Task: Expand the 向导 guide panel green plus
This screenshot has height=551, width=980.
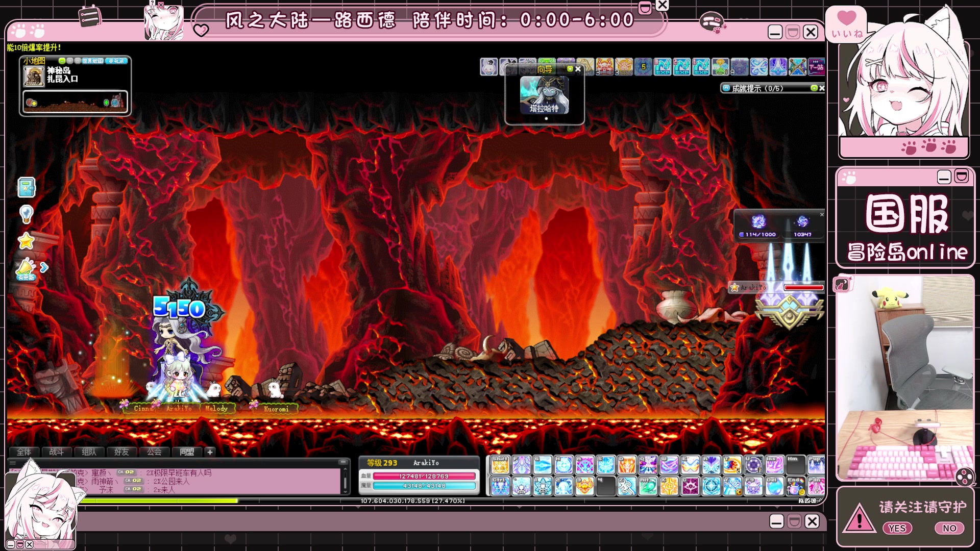Action: point(570,69)
